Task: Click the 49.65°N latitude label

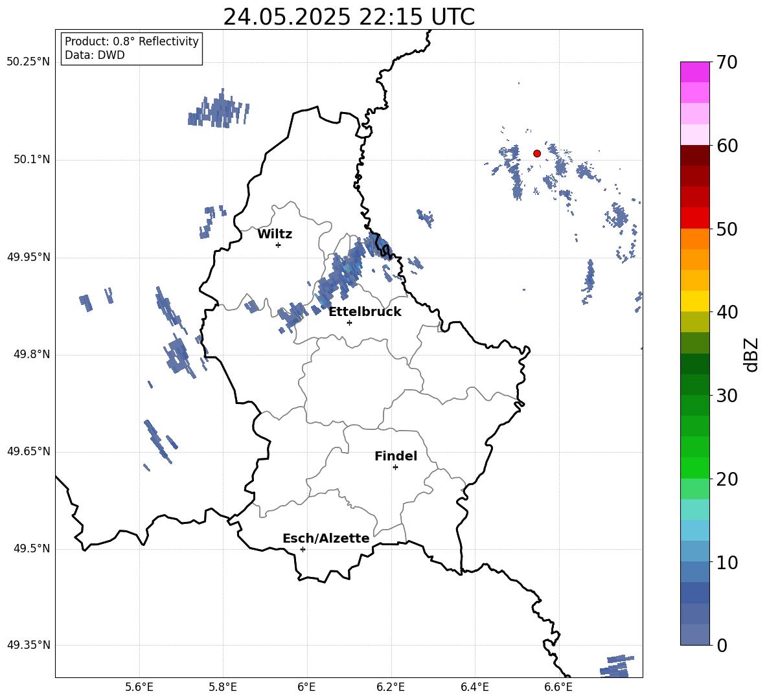Action: tap(29, 451)
